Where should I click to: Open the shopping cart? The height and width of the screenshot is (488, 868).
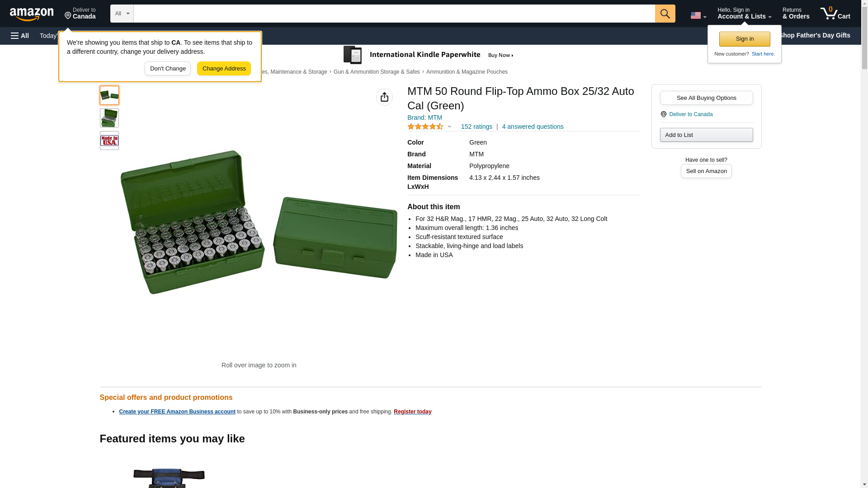835,14
